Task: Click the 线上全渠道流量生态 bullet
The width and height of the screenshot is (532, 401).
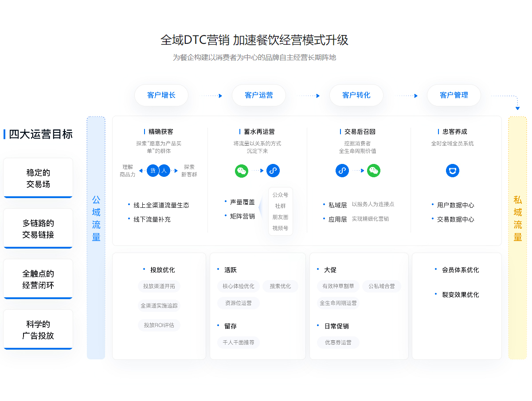Action: (161, 205)
